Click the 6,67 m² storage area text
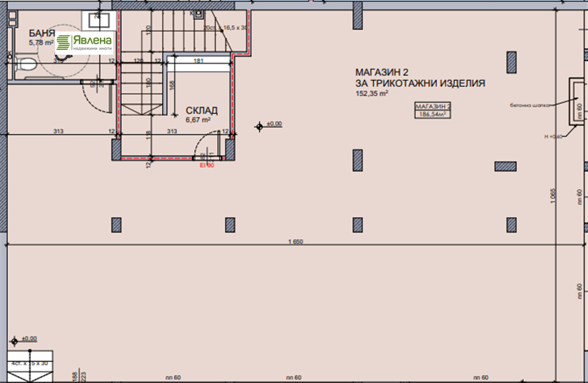The image size is (588, 383). (x=198, y=120)
